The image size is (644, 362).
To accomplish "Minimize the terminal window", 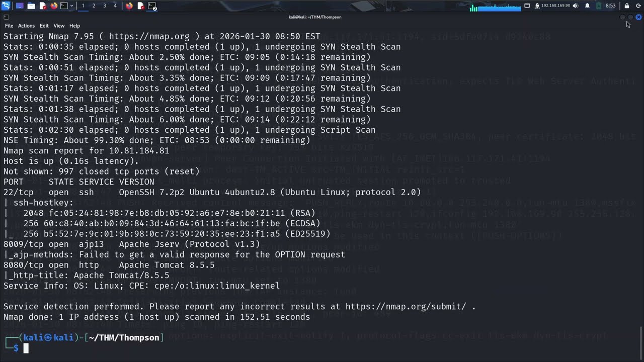I will (x=622, y=17).
